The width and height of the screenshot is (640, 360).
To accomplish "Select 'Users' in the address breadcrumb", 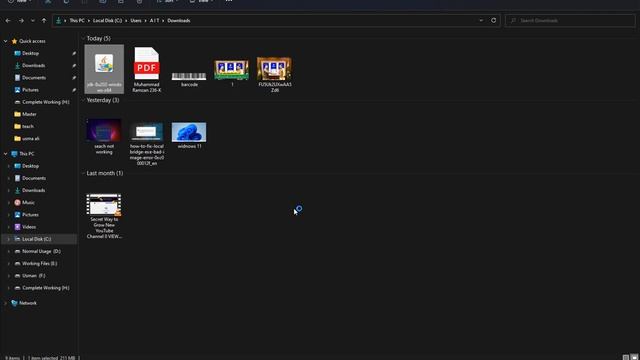I will (136, 20).
